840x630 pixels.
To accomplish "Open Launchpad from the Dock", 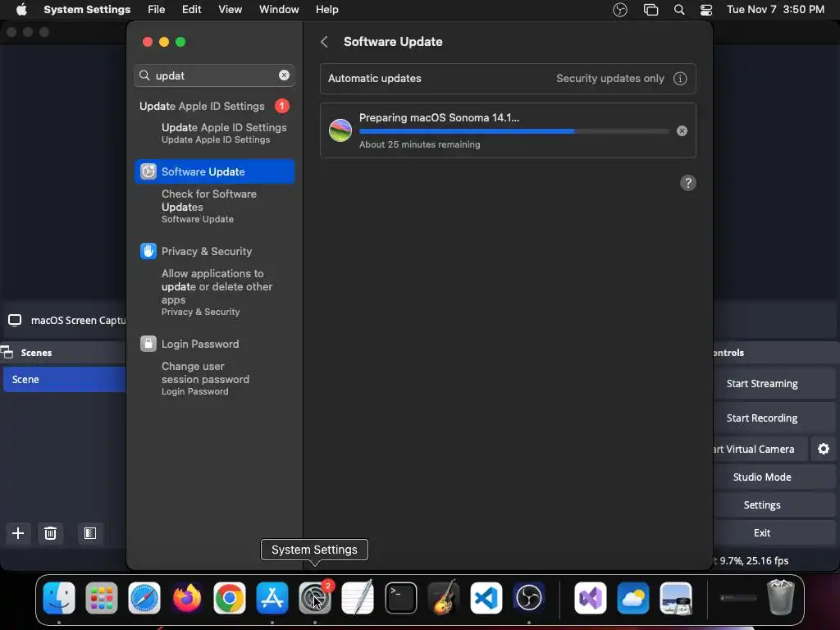I will point(101,598).
